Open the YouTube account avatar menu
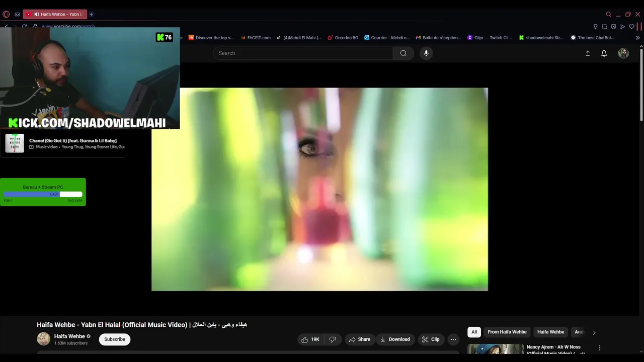The height and width of the screenshot is (362, 644). point(623,53)
